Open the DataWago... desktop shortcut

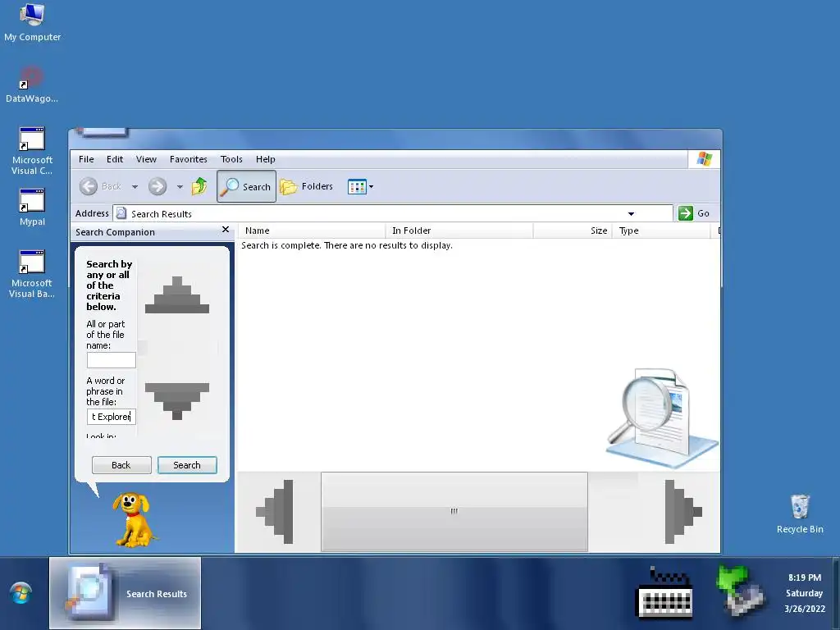(x=32, y=84)
